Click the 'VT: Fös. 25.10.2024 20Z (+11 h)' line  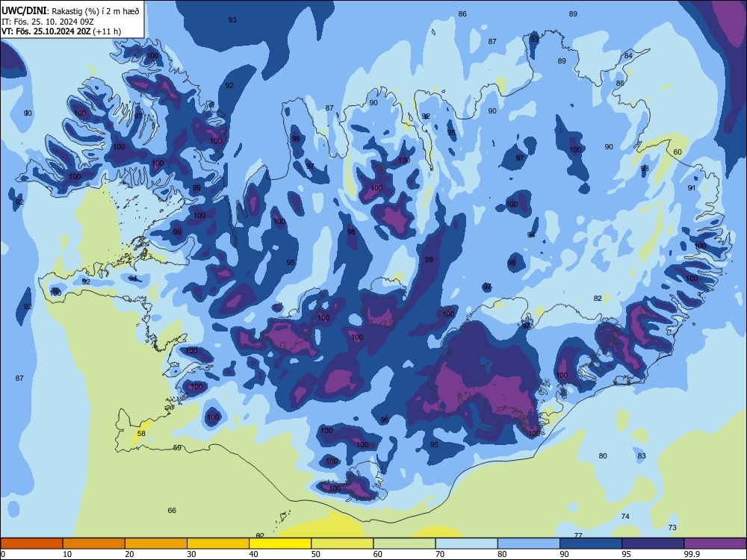pyautogui.click(x=61, y=31)
